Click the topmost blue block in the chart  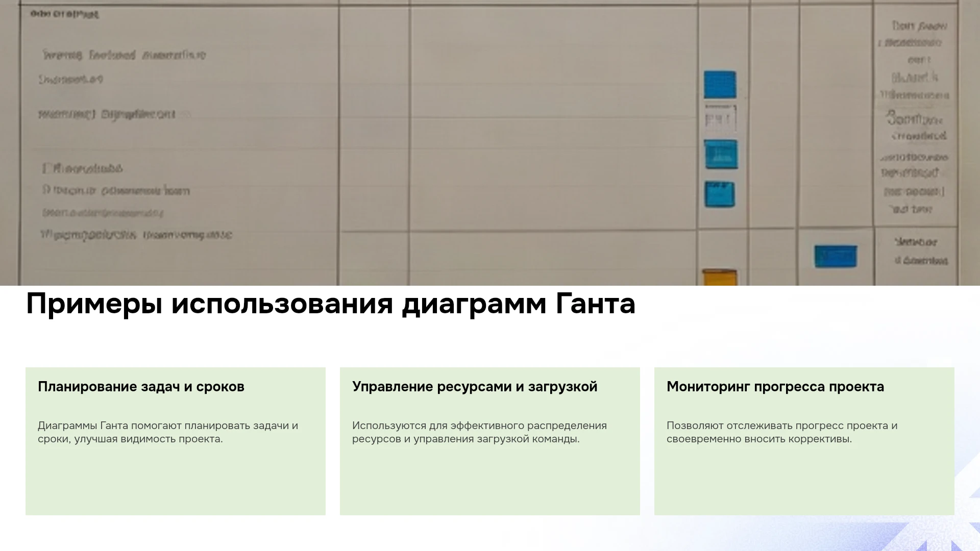tap(720, 85)
